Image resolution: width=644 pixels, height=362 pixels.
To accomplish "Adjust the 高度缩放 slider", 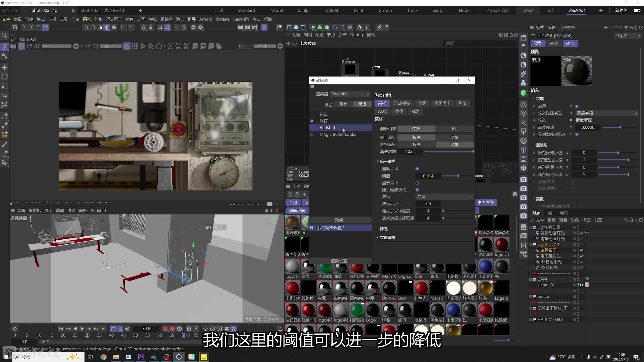I will [x=620, y=127].
